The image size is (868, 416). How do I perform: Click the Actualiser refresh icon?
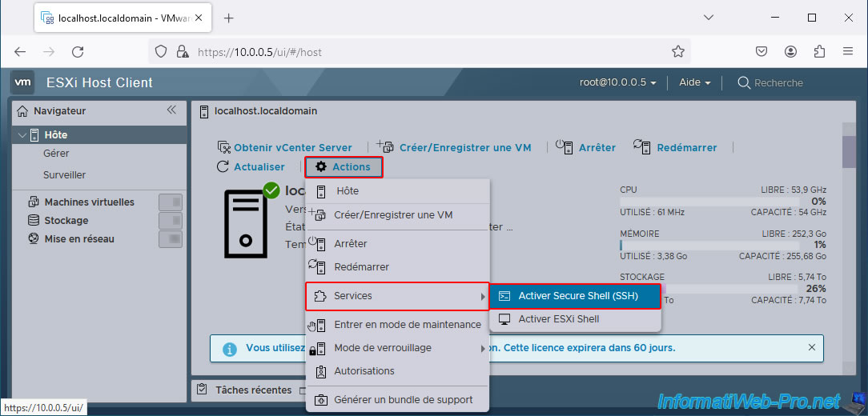pyautogui.click(x=223, y=167)
